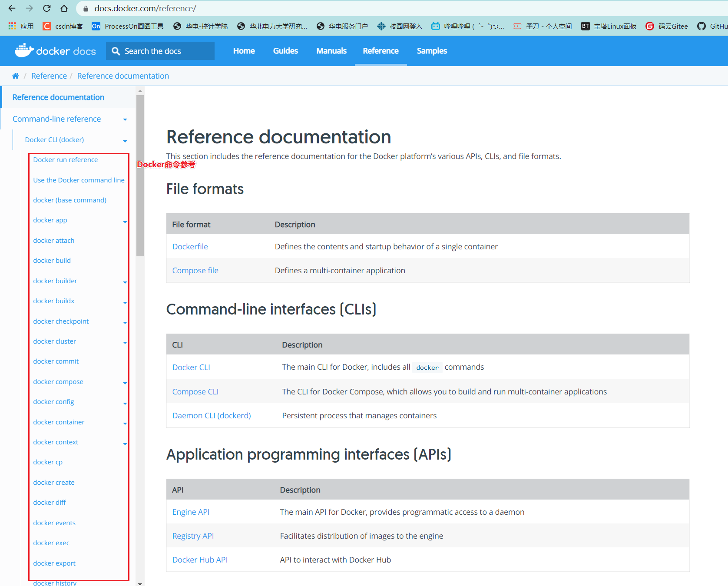
Task: Select Reference documentation in the sidebar
Action: tap(58, 97)
